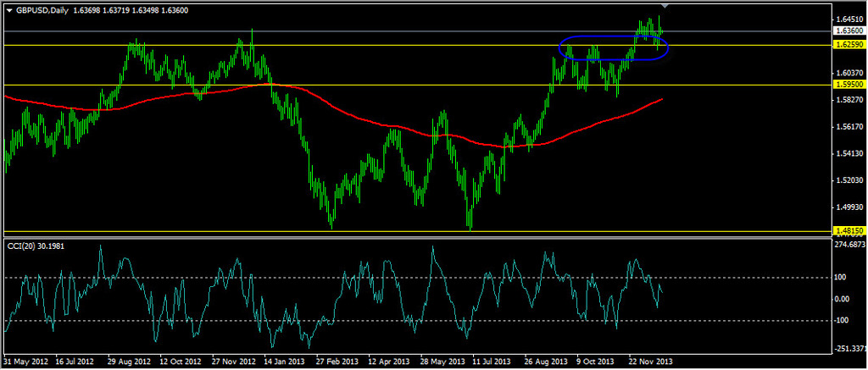Select the yellow price label 1.48150
Image resolution: width=868 pixels, height=370 pixels.
[849, 231]
